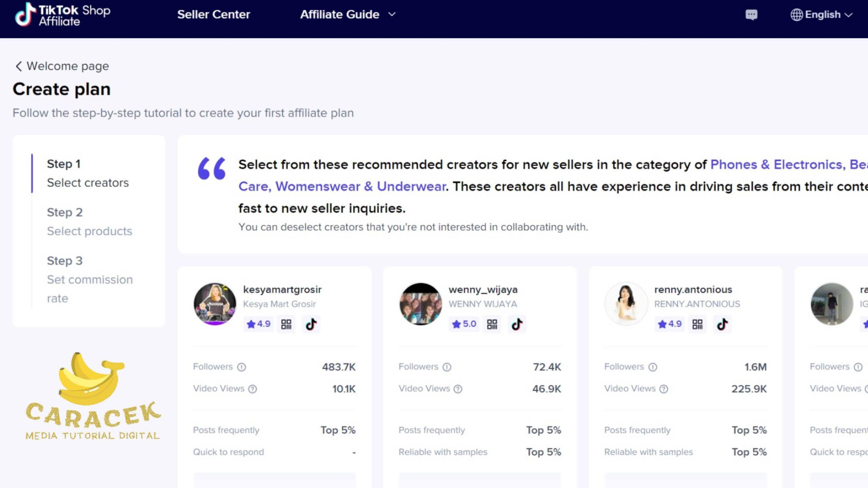Open TikTok profile icon for renny.antonious
Image resolution: width=868 pixels, height=488 pixels.
[x=722, y=324]
